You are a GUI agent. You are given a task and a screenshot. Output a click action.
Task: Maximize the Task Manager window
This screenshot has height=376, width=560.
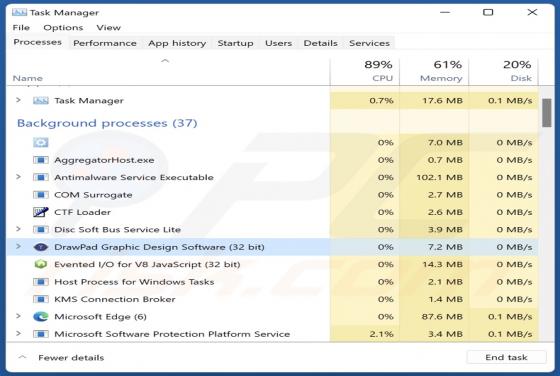pos(488,12)
